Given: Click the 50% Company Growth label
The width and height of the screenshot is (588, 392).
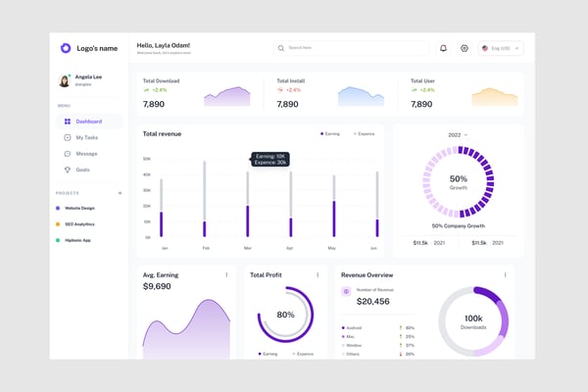Looking at the screenshot, I should click(x=459, y=225).
